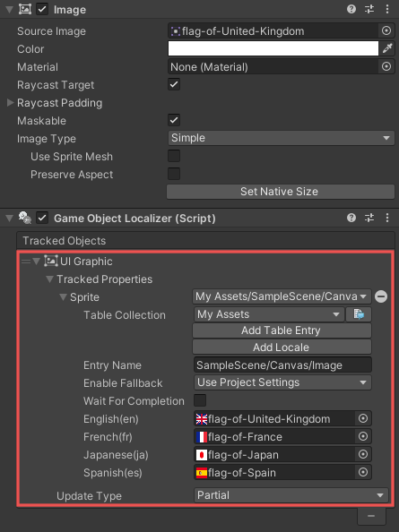
Task: Open the Image component kebab menu
Action: (x=387, y=9)
